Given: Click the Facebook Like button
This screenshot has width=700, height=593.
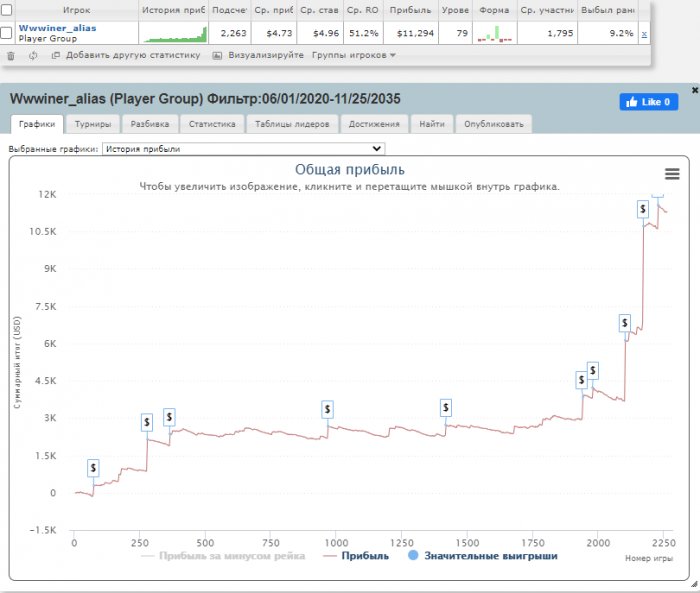Looking at the screenshot, I should (x=649, y=102).
